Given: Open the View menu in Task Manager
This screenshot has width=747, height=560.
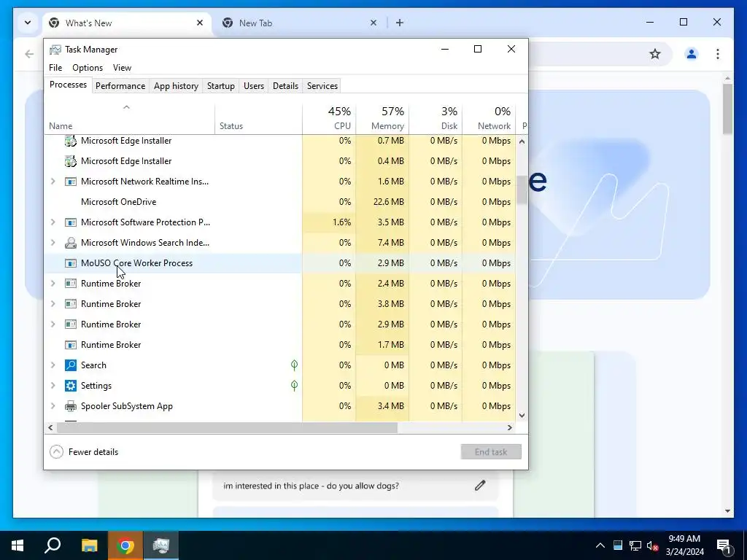Looking at the screenshot, I should point(122,68).
